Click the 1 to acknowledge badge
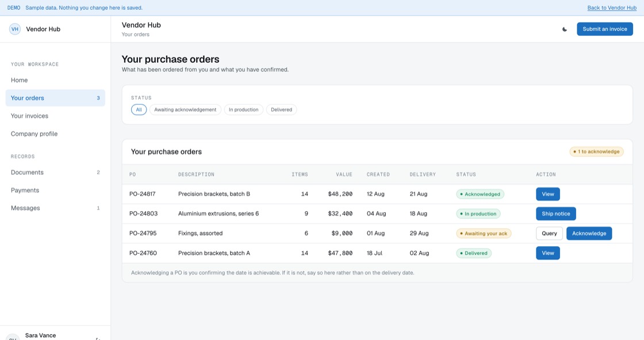 (596, 152)
